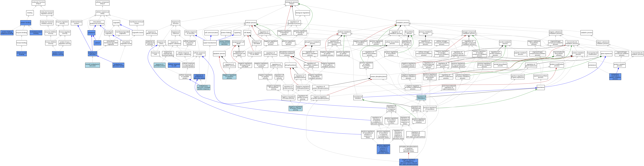Click the 'positive regulation of translation' white node
Screen dimensions: 644x166
(430, 108)
